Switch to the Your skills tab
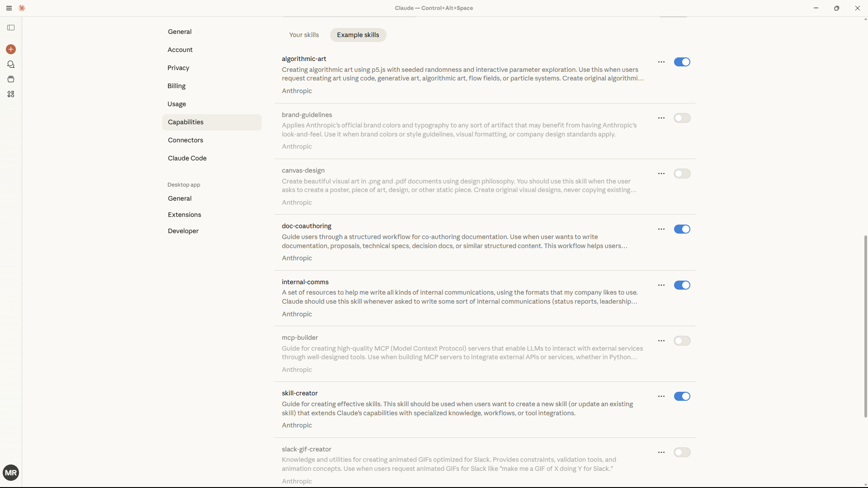The width and height of the screenshot is (868, 488). point(304,35)
